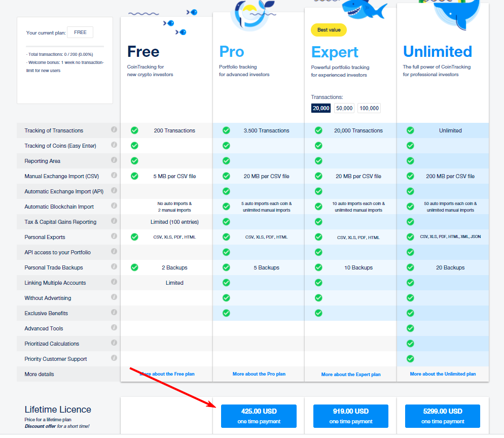Click 'No auto imports & 2 manual imports'

click(x=174, y=207)
